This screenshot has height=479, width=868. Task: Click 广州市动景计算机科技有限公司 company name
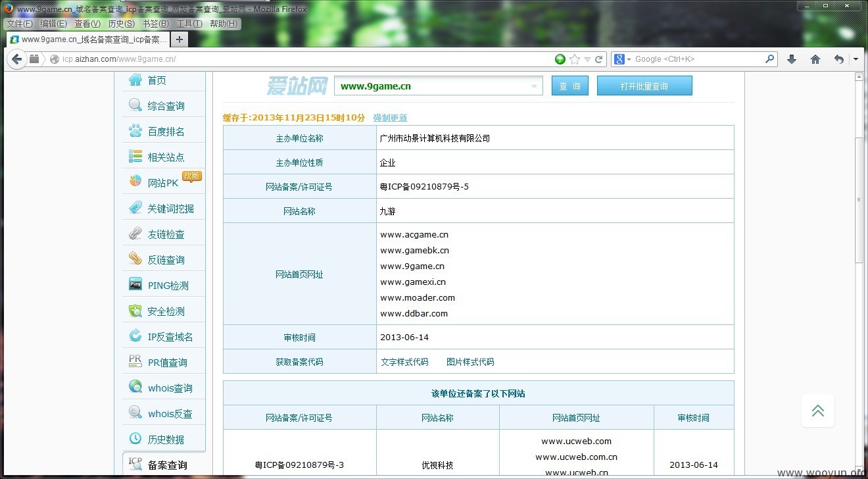pos(435,139)
